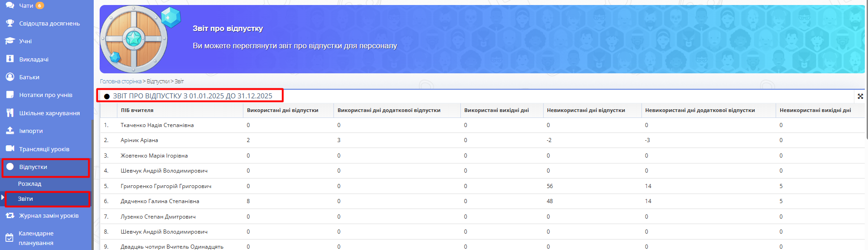Click the calendar planning icon
The image size is (868, 250).
pos(9,238)
